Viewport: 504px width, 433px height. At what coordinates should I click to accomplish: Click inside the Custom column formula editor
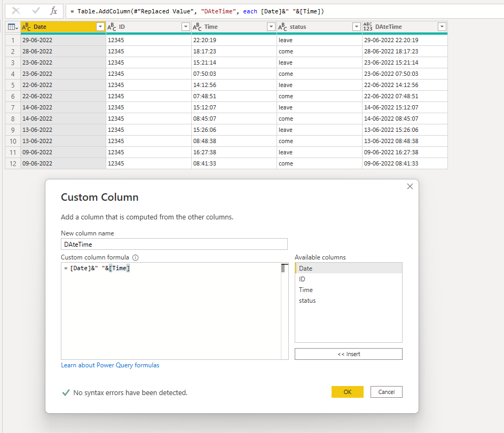(x=171, y=311)
